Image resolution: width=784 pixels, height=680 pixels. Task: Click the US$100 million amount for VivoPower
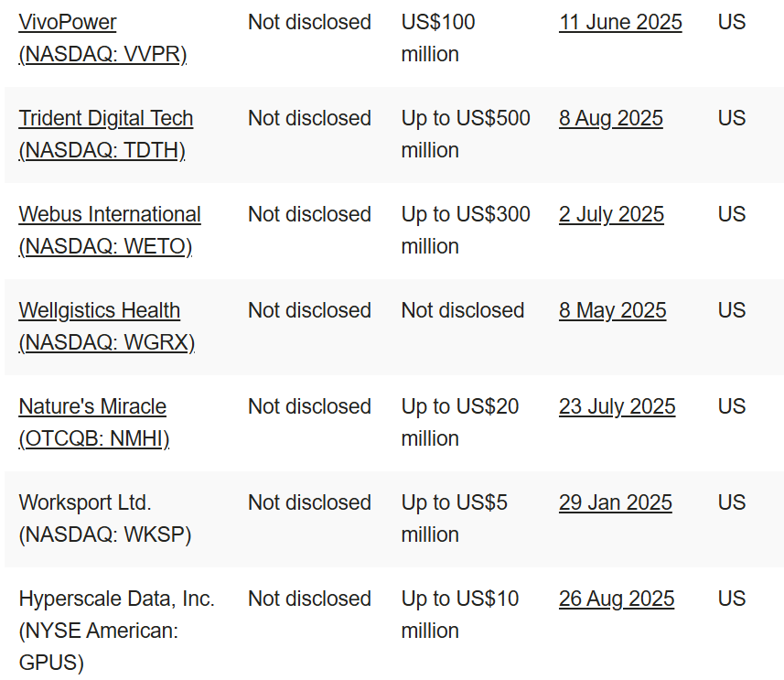click(x=438, y=38)
